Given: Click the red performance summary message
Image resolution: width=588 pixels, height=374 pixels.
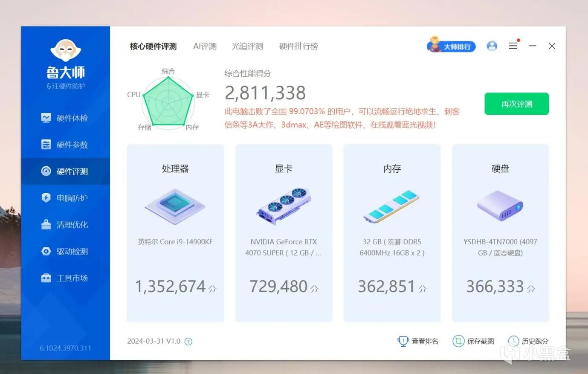Looking at the screenshot, I should (x=342, y=118).
